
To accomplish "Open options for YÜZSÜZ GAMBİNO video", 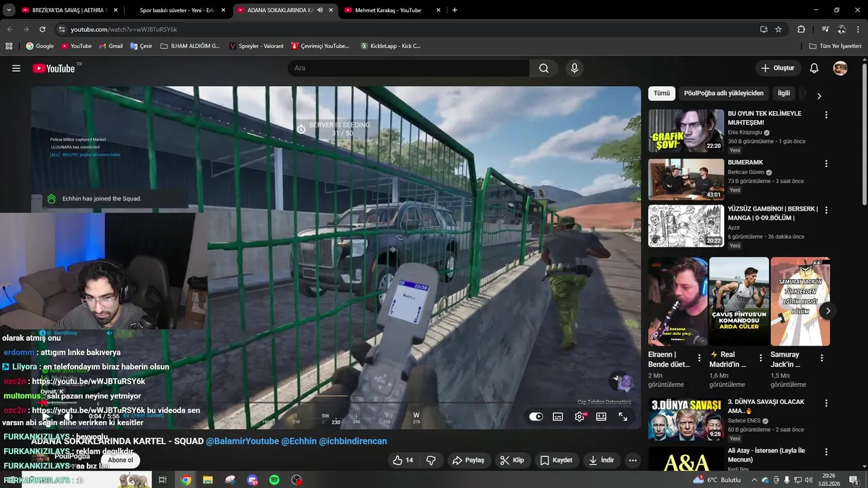I will (826, 209).
